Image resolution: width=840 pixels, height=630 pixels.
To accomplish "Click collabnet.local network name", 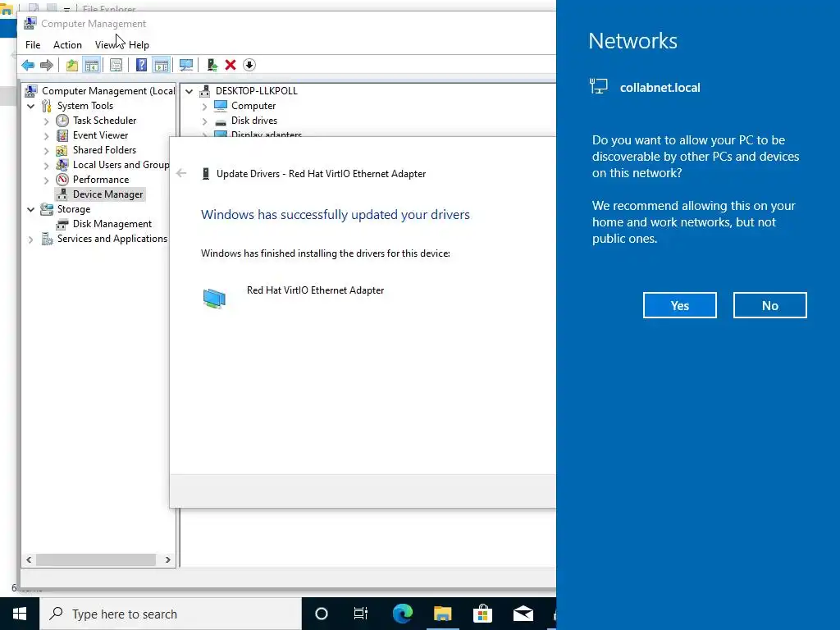I will pos(660,88).
